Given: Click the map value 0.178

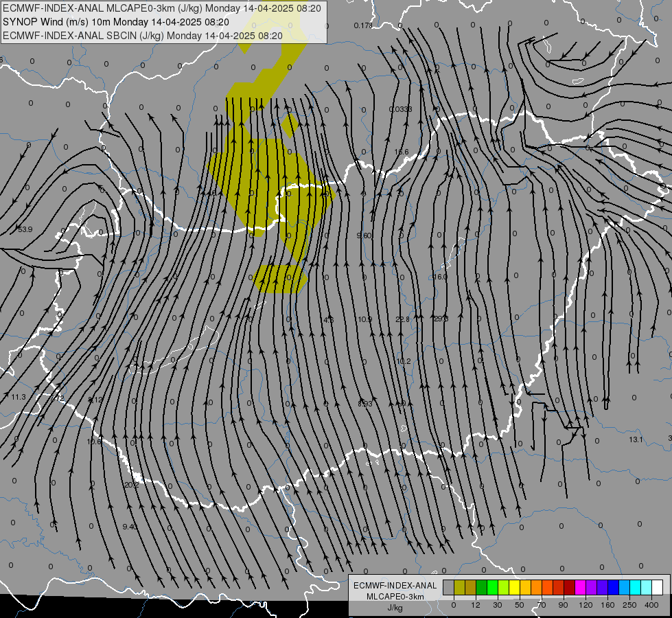Looking at the screenshot, I should coord(363,25).
